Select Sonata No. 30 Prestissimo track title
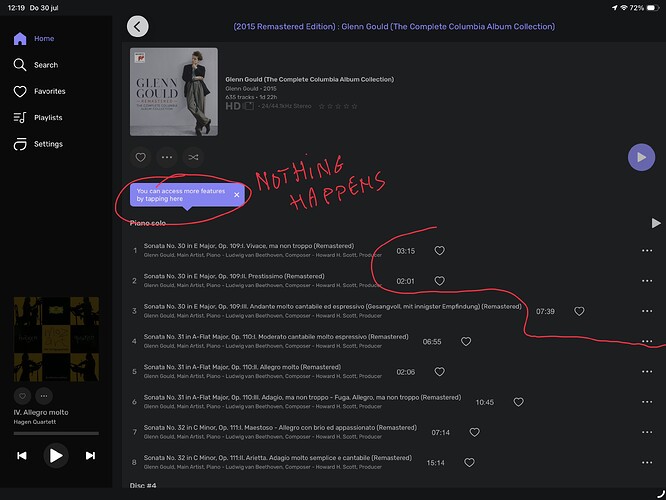The height and width of the screenshot is (500, 666). tap(234, 276)
